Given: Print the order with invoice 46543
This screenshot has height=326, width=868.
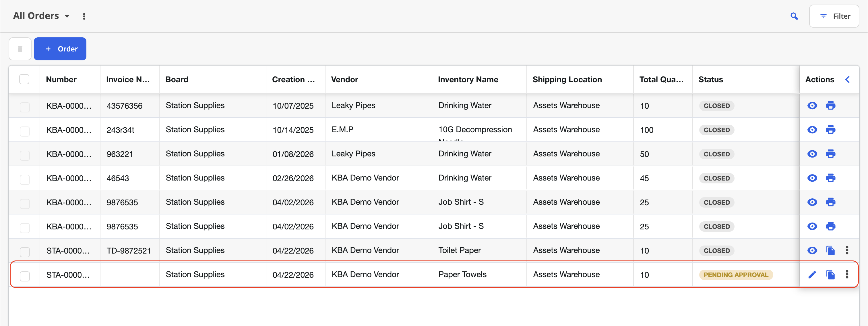Looking at the screenshot, I should tap(830, 178).
